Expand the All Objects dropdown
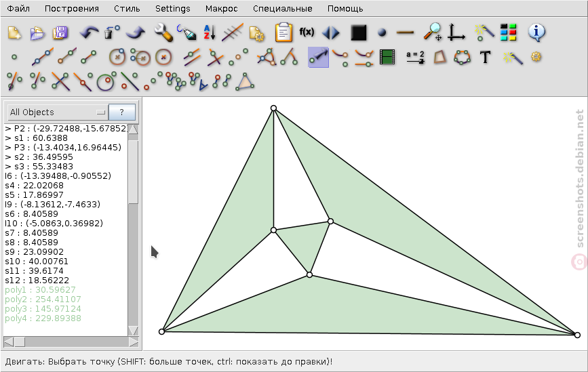The width and height of the screenshot is (588, 372). 58,112
